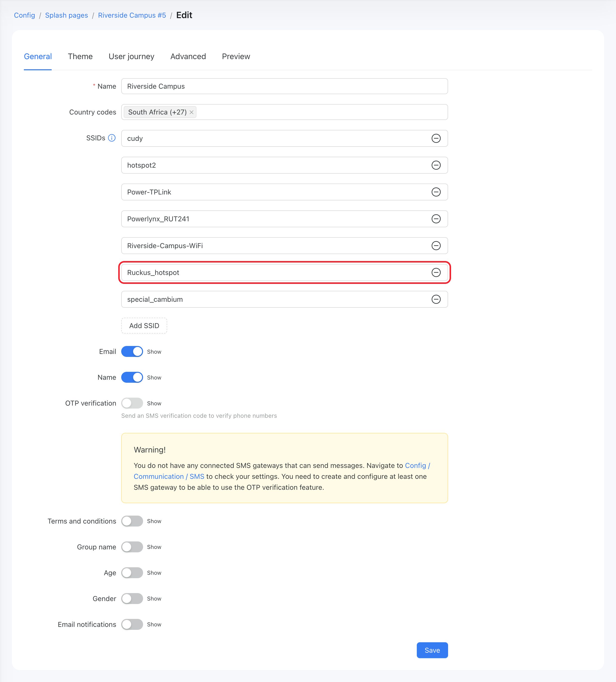Enable Terms and conditions toggle
Viewport: 616px width, 682px height.
[x=132, y=521]
